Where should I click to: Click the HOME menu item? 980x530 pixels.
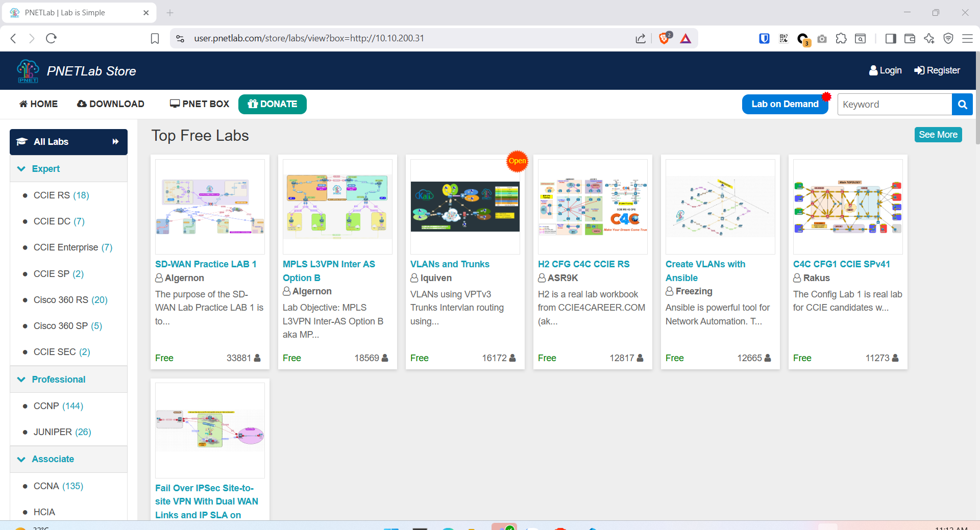(x=38, y=104)
